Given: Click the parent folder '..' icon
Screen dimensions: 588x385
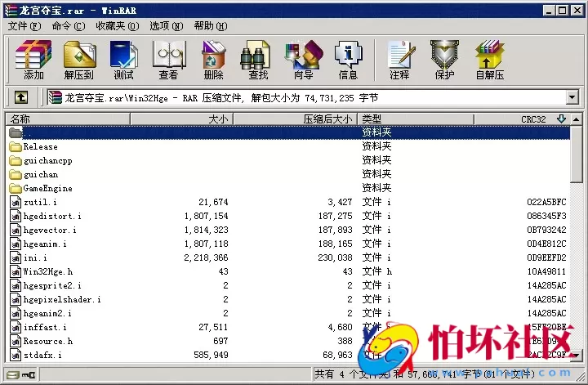Looking at the screenshot, I should point(16,132).
